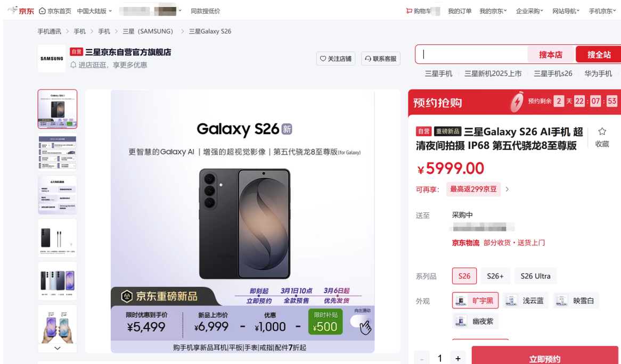Select the S26 Ultra series option
621x364 pixels.
pyautogui.click(x=535, y=276)
